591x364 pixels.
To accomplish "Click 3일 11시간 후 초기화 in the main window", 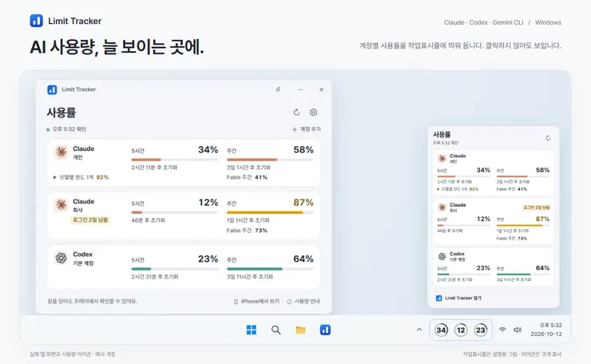I will (250, 276).
